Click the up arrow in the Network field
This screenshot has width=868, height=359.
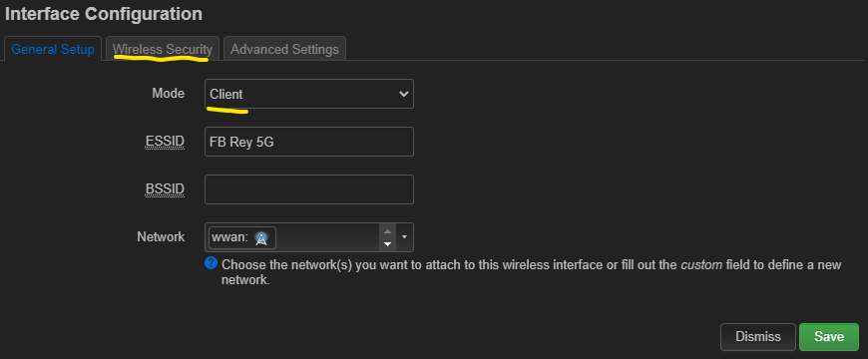(387, 231)
